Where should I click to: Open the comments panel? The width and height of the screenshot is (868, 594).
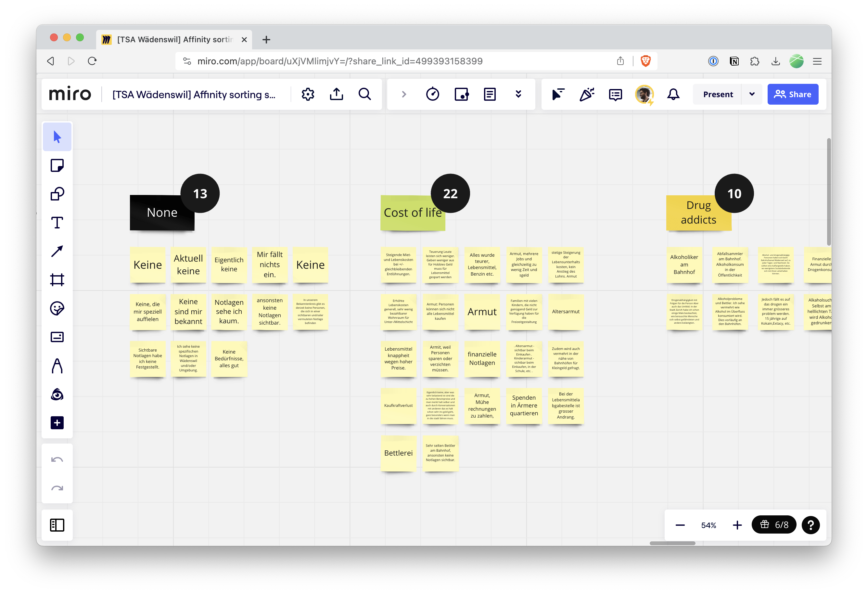615,94
